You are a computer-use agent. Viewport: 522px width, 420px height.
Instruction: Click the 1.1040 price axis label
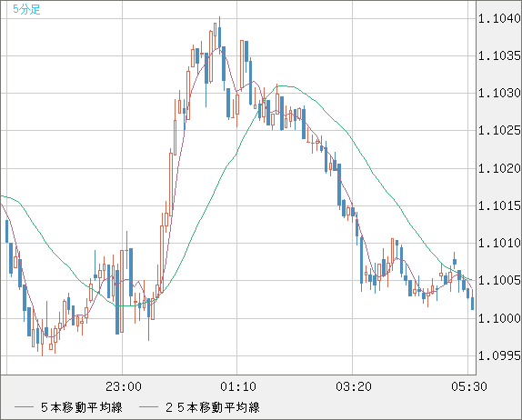[499, 19]
